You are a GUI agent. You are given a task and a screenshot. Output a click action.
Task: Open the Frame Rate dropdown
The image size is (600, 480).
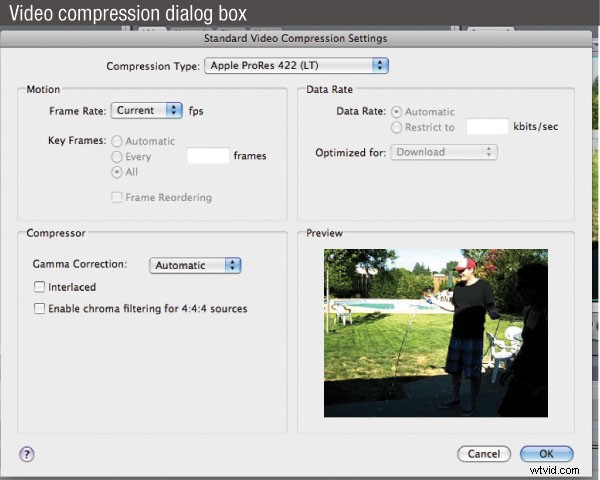(x=147, y=111)
